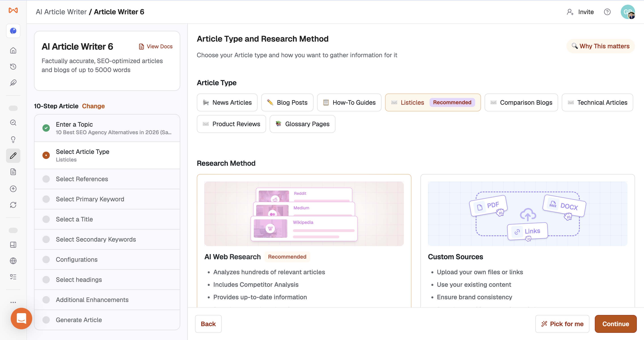Click the Pick for me button

point(562,324)
